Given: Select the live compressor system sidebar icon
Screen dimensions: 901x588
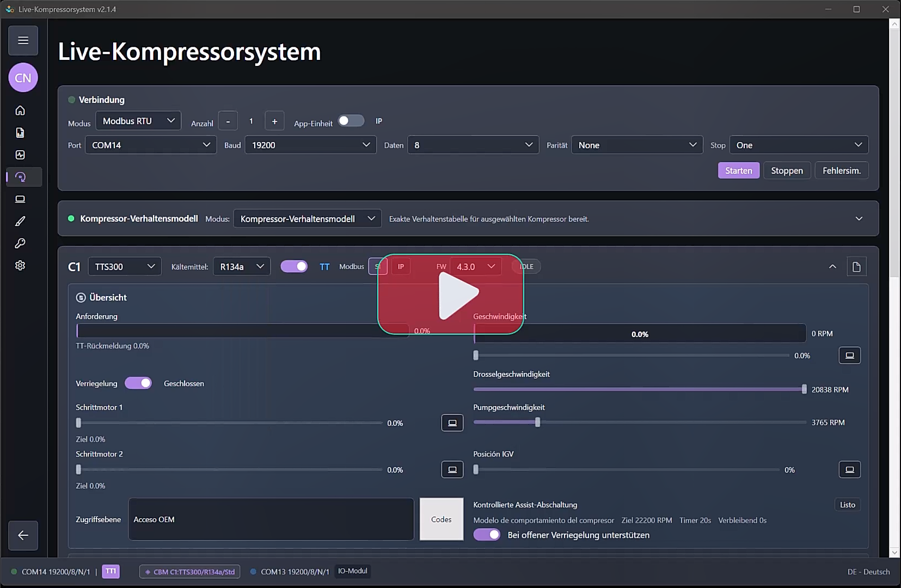Looking at the screenshot, I should click(x=20, y=177).
